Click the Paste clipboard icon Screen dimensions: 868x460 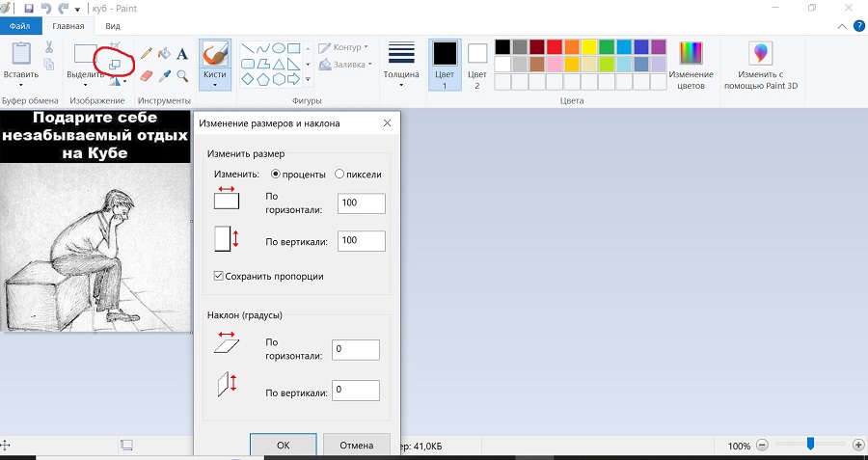tap(21, 54)
